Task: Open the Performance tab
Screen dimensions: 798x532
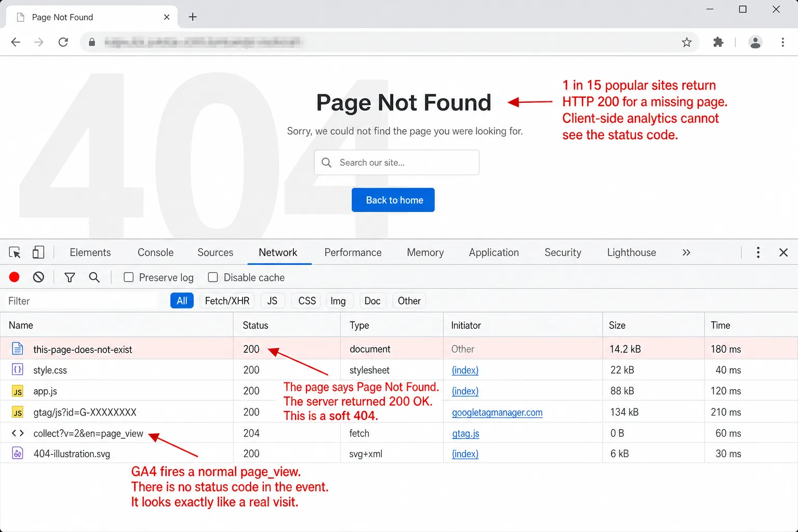Action: (x=353, y=252)
